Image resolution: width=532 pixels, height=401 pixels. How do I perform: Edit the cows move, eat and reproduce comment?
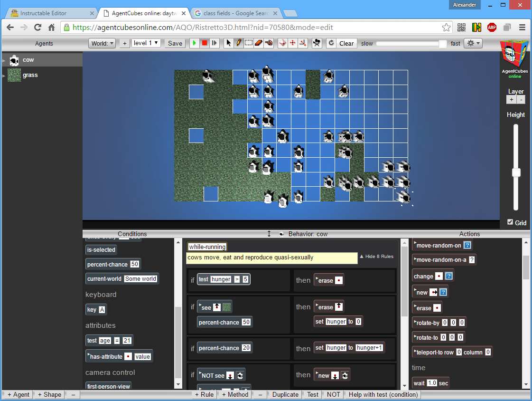[x=272, y=258]
